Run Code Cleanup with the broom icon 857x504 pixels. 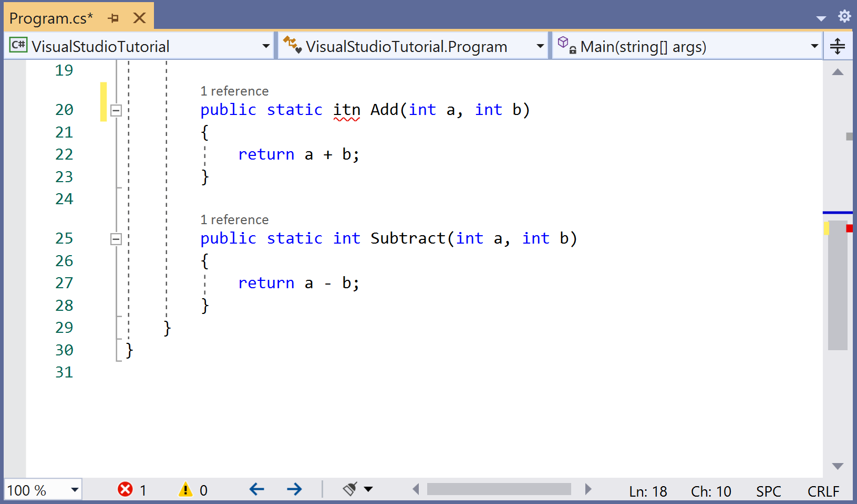point(350,489)
